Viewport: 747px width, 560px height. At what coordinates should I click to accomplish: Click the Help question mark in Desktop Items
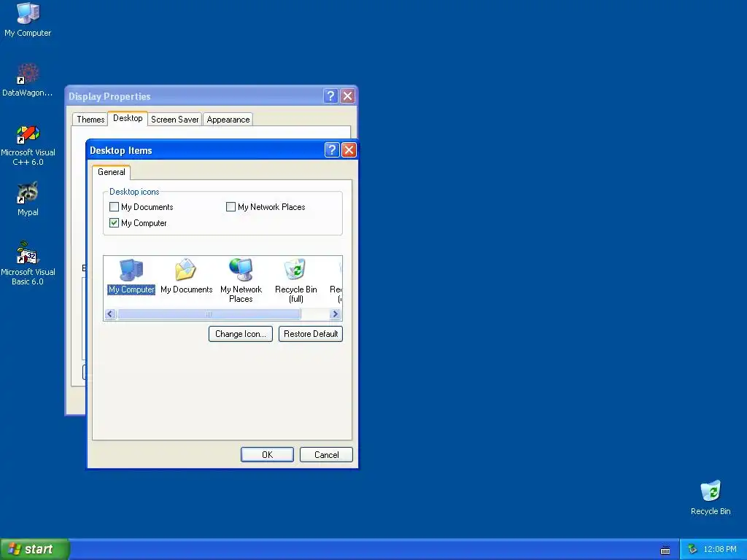tap(332, 150)
